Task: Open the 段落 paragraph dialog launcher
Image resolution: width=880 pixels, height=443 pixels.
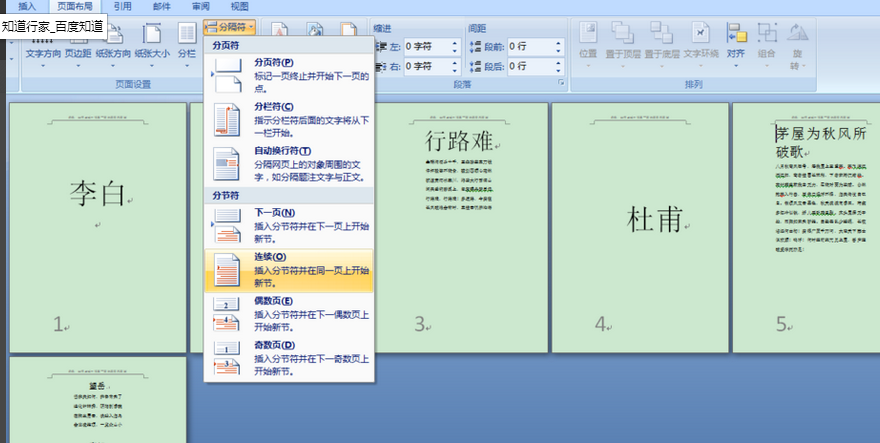Action: point(560,83)
